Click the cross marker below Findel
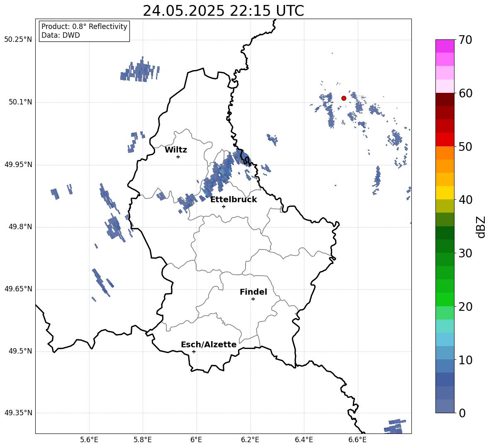The width and height of the screenshot is (491, 448). click(253, 299)
